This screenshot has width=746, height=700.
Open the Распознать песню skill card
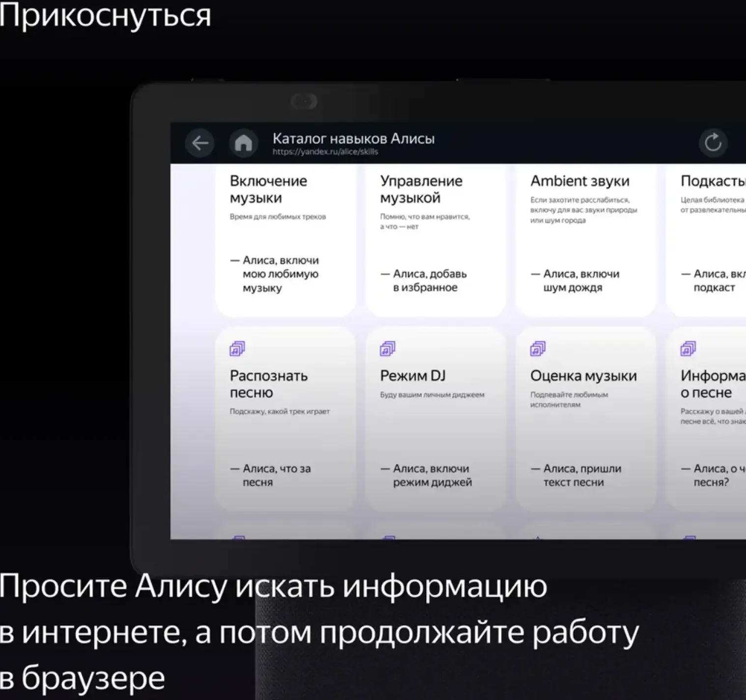[286, 419]
